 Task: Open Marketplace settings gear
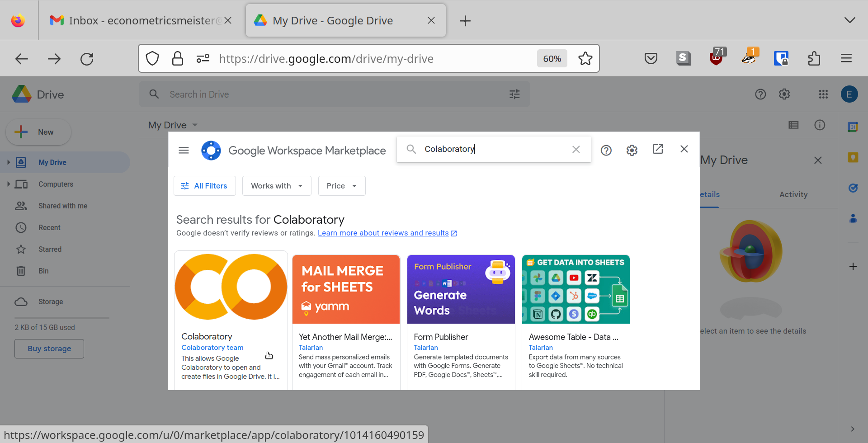[632, 150]
